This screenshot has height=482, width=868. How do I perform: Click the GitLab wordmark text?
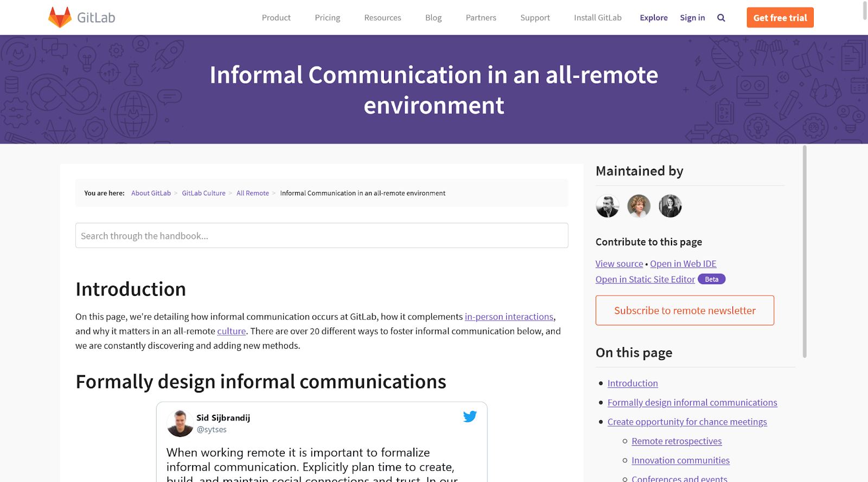(96, 18)
